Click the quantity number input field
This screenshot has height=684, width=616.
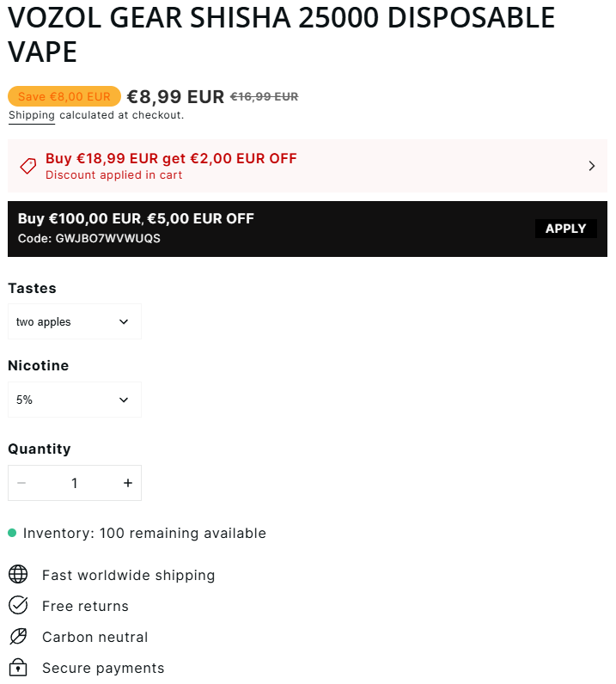pyautogui.click(x=75, y=483)
